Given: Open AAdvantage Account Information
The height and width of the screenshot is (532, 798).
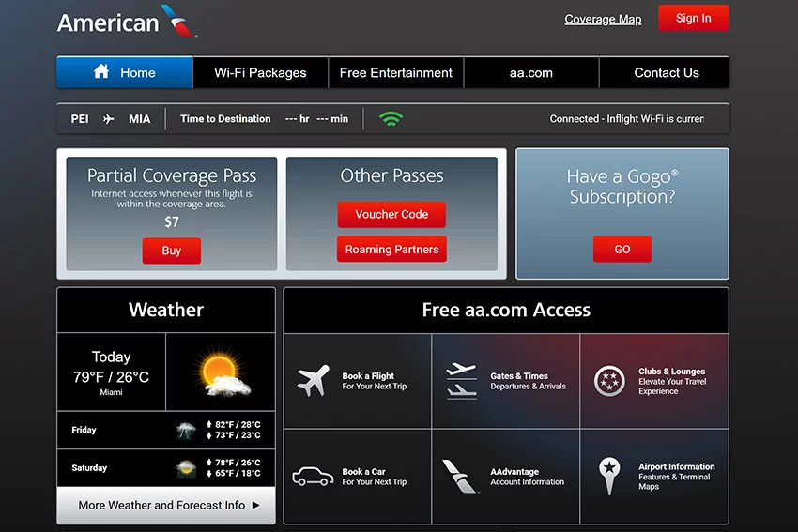Looking at the screenshot, I should (x=505, y=477).
